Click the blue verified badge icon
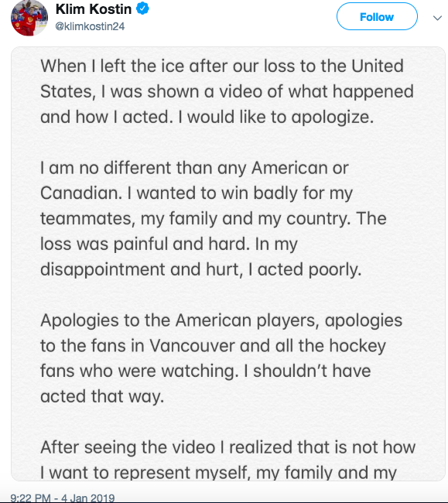 (142, 9)
